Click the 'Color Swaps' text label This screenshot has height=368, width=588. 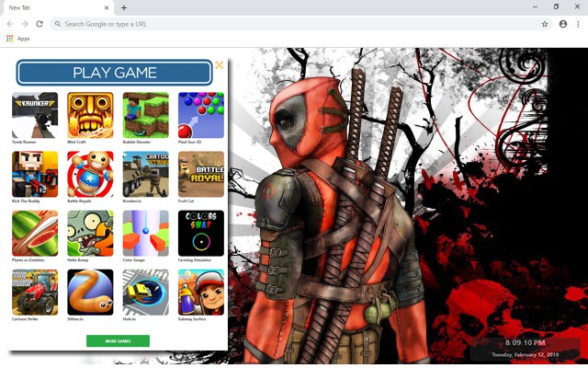pyautogui.click(x=134, y=259)
